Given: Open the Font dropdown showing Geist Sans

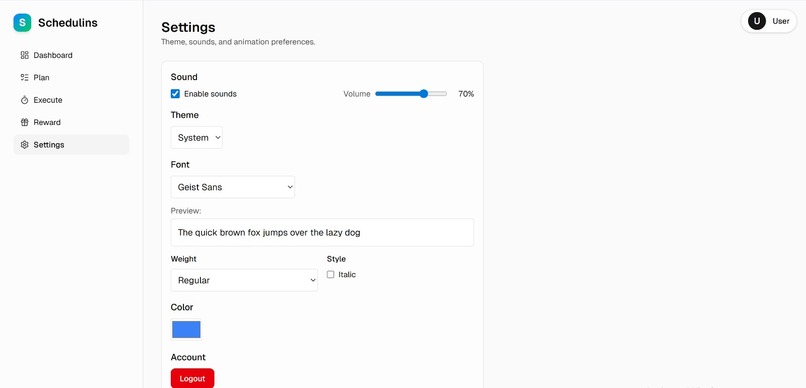Looking at the screenshot, I should coord(233,187).
